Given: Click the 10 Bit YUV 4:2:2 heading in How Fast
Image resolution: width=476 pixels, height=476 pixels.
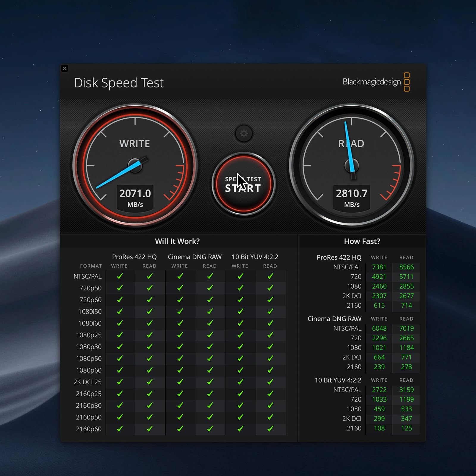Looking at the screenshot, I should [338, 380].
